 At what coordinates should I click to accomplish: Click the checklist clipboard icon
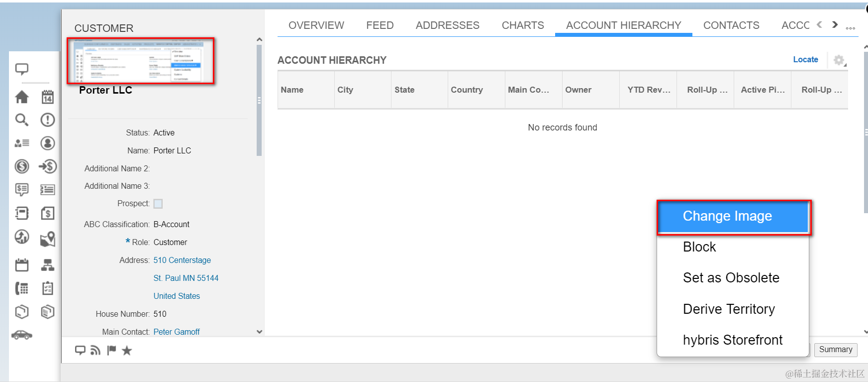tap(48, 288)
